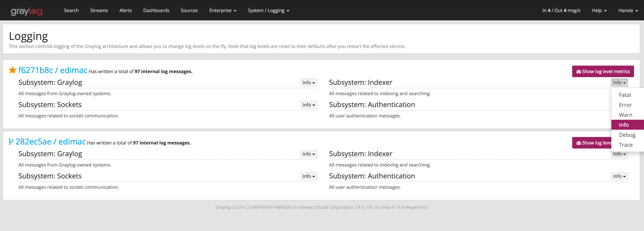Go to Streams
The width and height of the screenshot is (644, 231).
click(x=99, y=11)
